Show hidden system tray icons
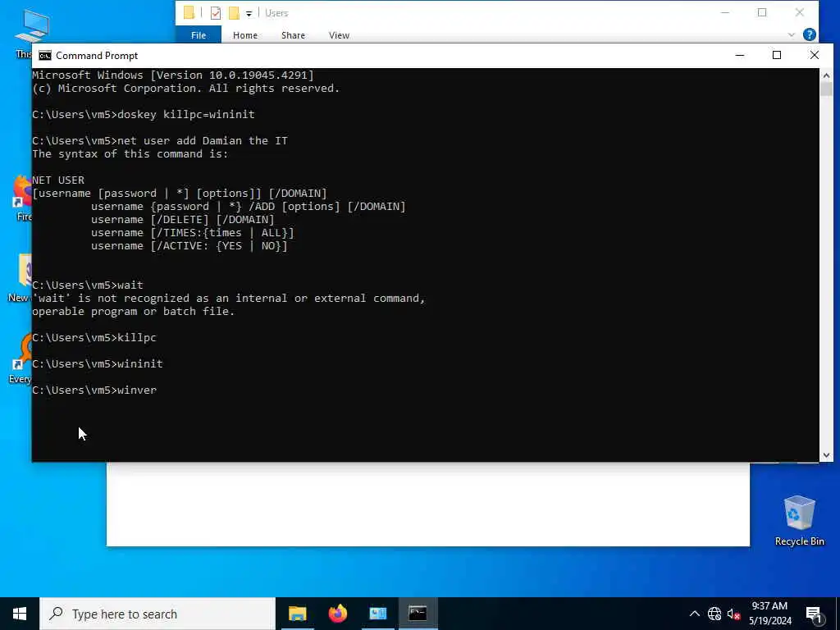 (694, 614)
